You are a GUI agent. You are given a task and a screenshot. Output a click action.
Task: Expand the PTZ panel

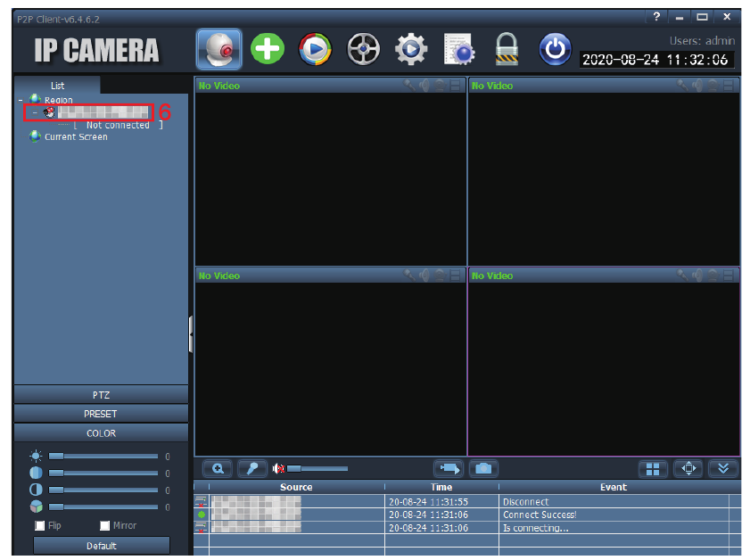pos(101,395)
